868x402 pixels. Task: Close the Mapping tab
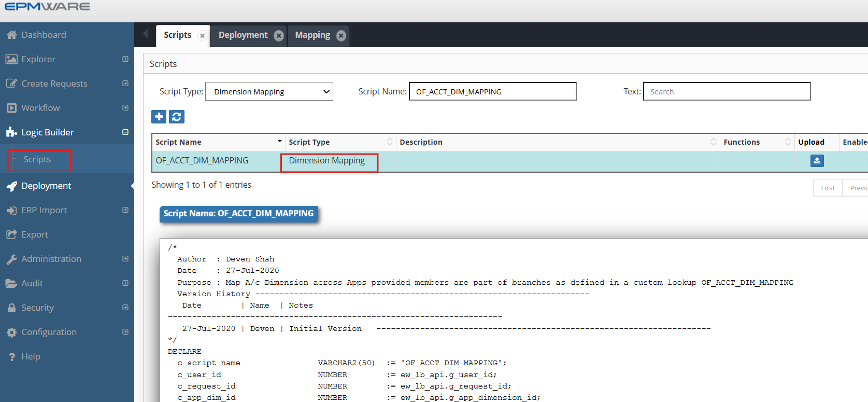tap(341, 35)
